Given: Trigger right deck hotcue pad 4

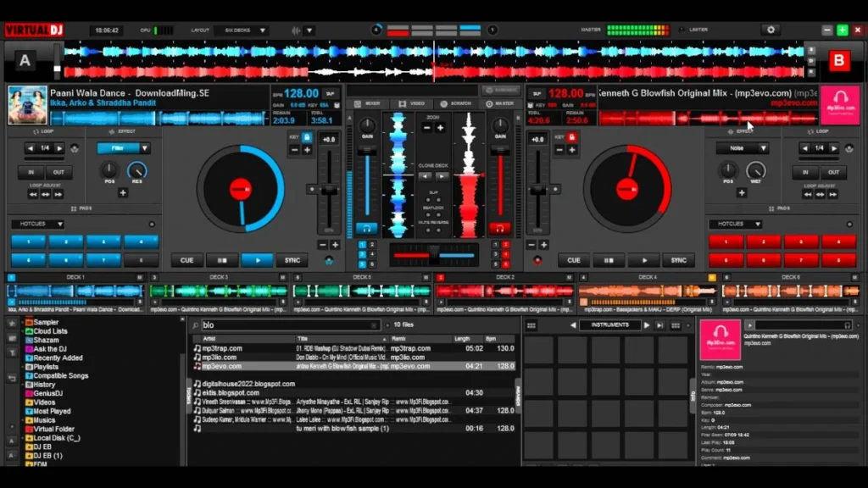Looking at the screenshot, I should (838, 241).
